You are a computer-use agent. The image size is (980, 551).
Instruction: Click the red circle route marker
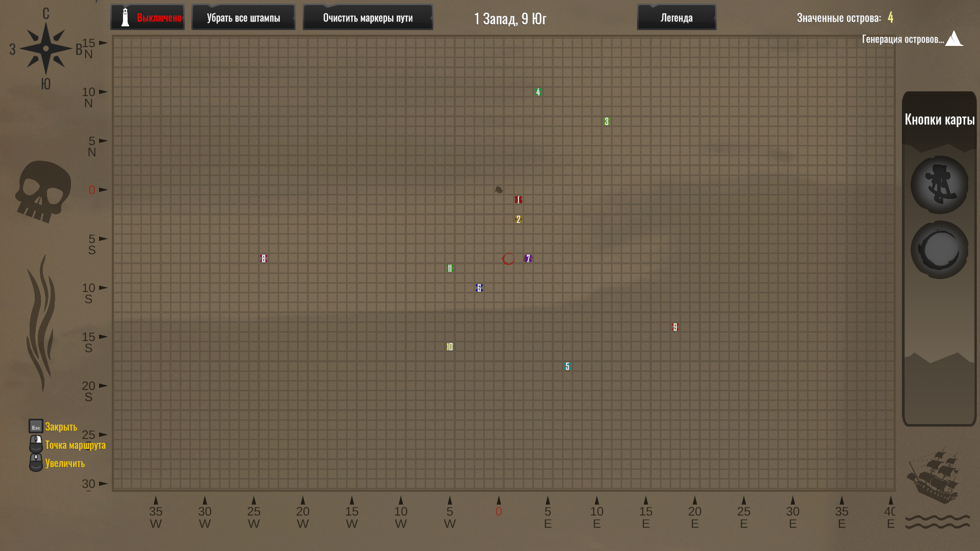tap(508, 259)
